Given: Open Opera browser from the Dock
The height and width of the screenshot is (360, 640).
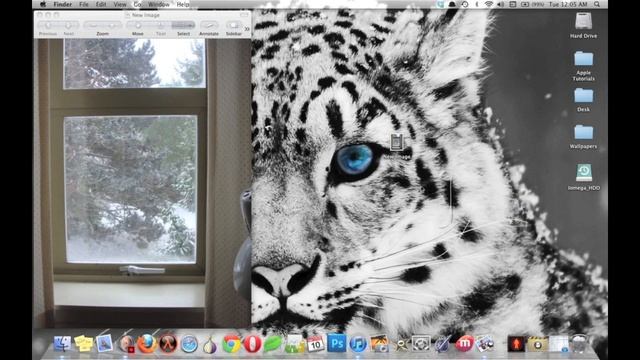Looking at the screenshot, I should coord(252,344).
